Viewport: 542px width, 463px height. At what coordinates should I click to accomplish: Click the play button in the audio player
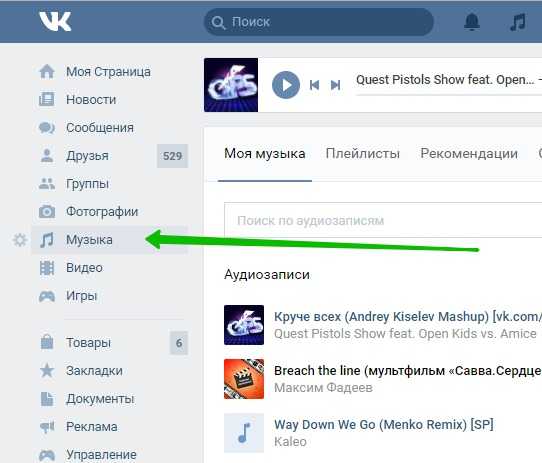pos(286,85)
